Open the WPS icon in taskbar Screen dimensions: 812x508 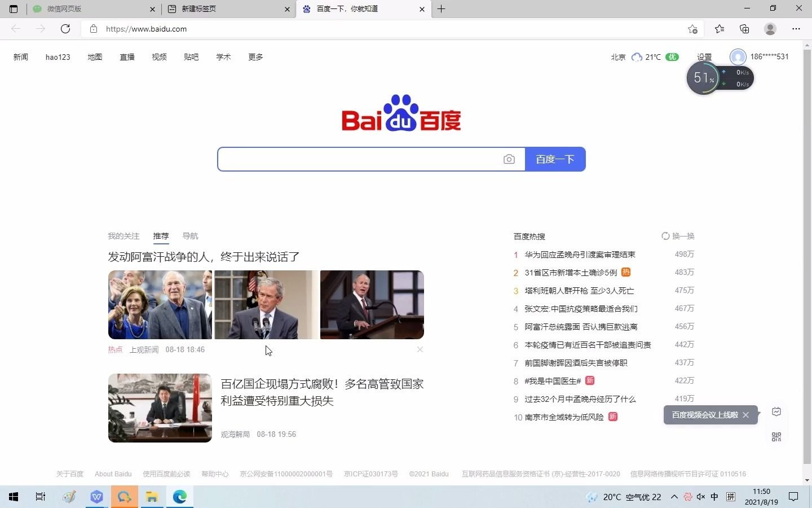(x=96, y=497)
